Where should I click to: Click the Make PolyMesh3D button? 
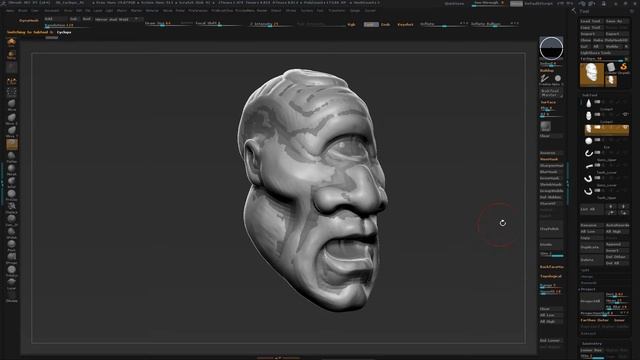click(x=611, y=40)
